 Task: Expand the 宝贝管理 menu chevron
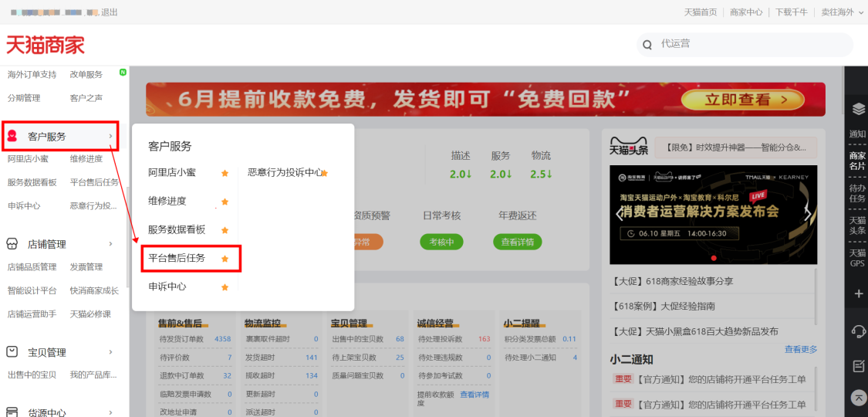coord(110,352)
